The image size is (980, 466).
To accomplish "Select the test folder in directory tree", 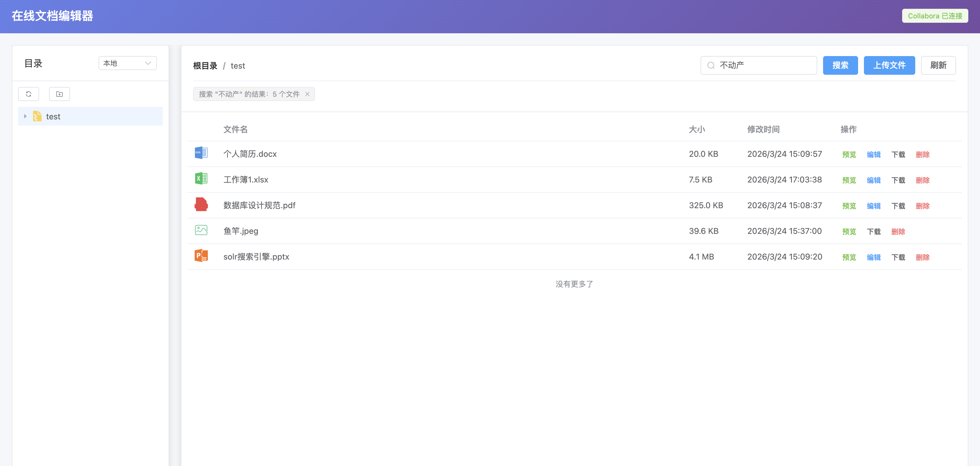I will pos(53,116).
